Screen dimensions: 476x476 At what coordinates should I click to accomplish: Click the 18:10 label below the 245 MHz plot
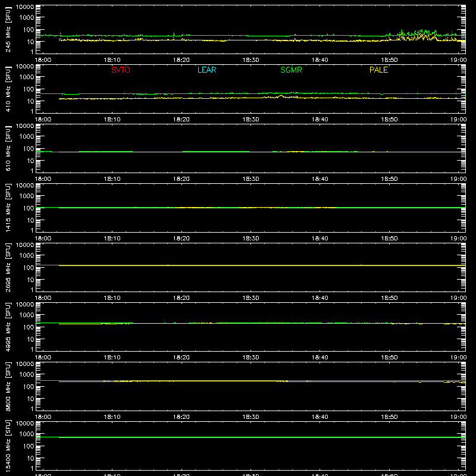click(x=112, y=60)
